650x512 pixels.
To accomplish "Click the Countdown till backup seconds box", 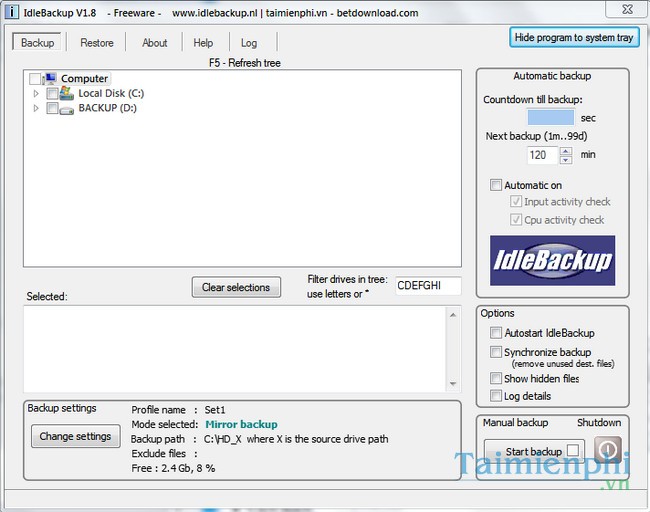I will click(551, 117).
